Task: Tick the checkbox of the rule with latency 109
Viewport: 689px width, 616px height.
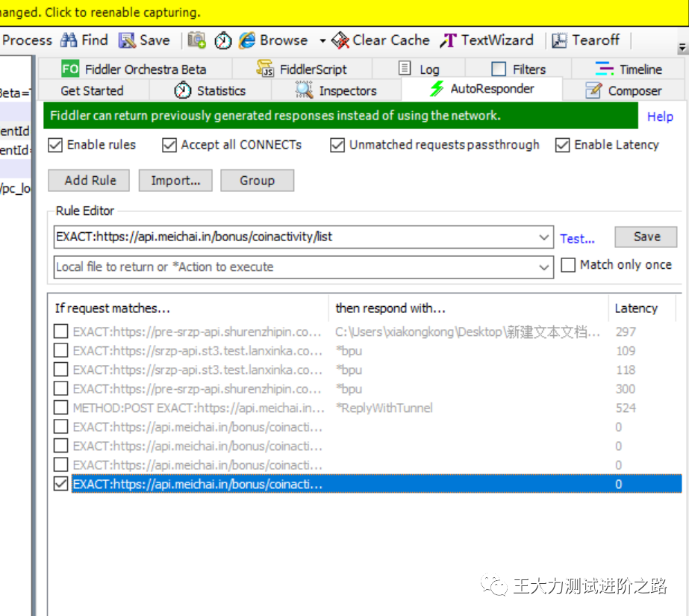Action: 60,350
